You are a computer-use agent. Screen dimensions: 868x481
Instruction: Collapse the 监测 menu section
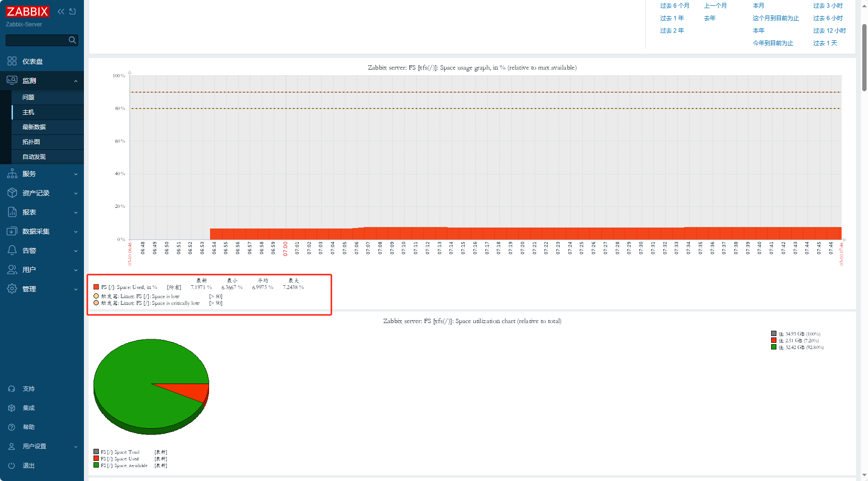point(76,81)
